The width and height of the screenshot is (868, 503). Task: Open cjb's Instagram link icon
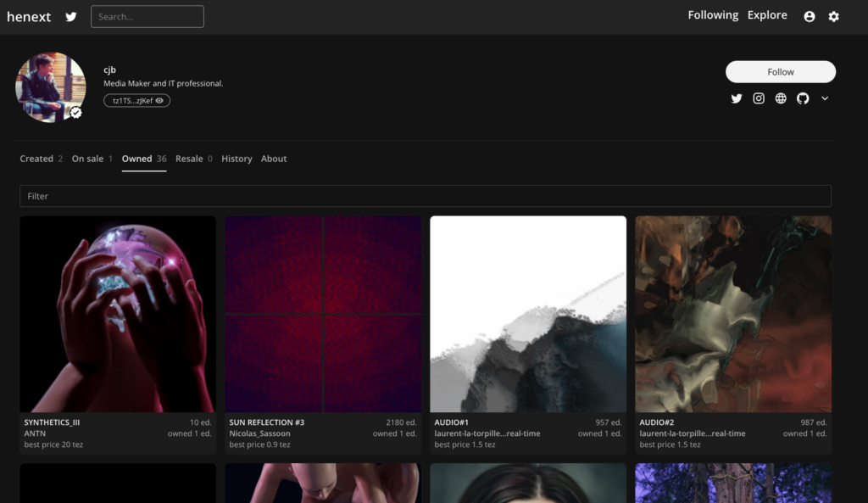click(x=759, y=98)
